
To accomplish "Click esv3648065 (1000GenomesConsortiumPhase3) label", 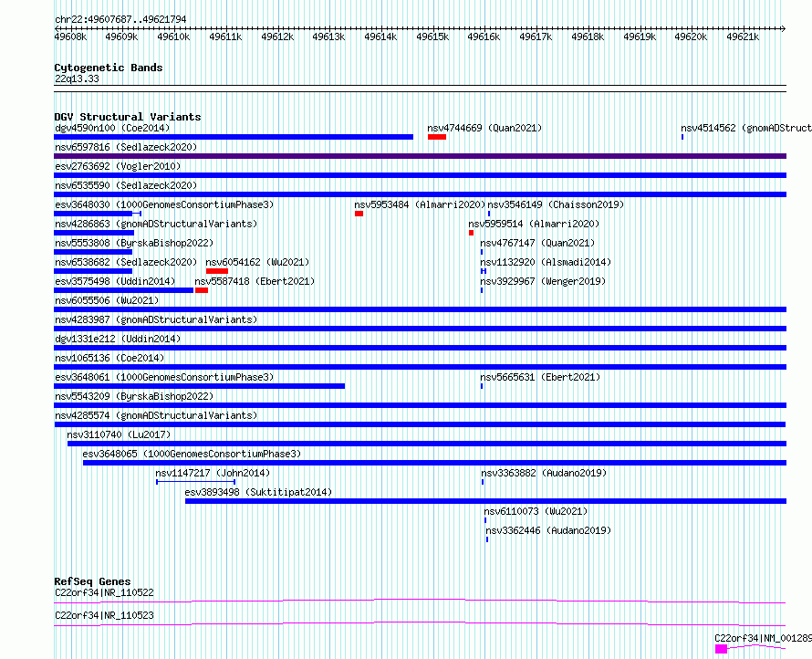I will (192, 454).
